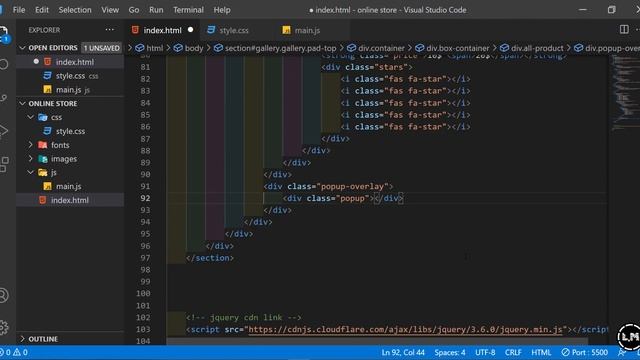Open the jQuery CDN link in script tag
The image size is (640, 360).
click(x=405, y=329)
